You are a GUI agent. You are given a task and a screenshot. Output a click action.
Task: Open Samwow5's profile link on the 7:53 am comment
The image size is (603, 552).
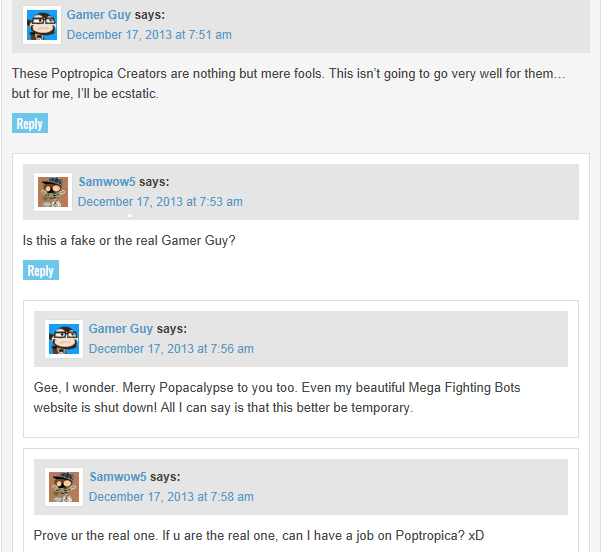click(x=107, y=182)
